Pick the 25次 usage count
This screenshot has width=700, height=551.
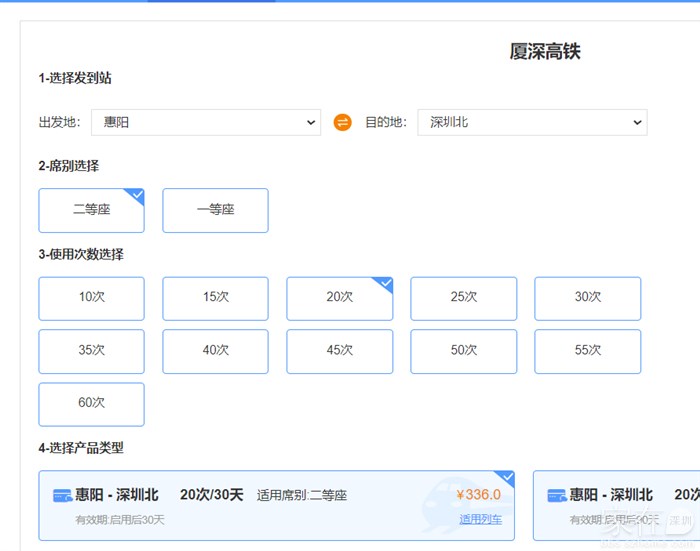[463, 298]
